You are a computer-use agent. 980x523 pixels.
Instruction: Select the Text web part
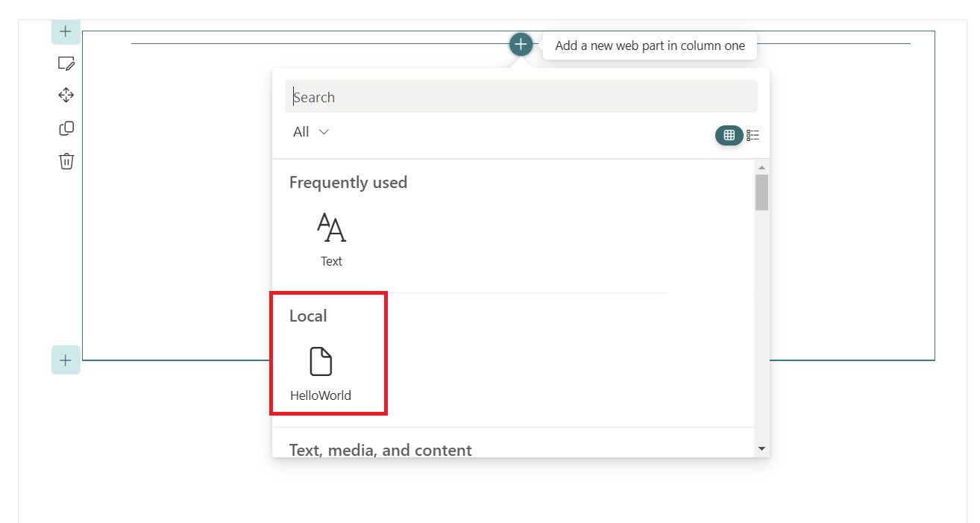tap(331, 240)
